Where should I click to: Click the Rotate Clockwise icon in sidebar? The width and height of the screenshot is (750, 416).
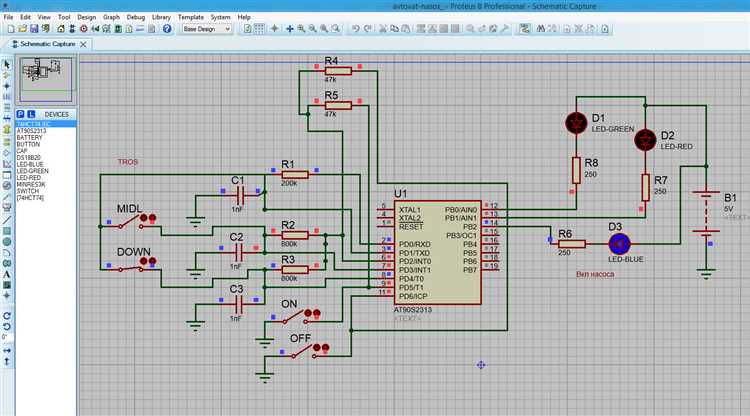(7, 316)
